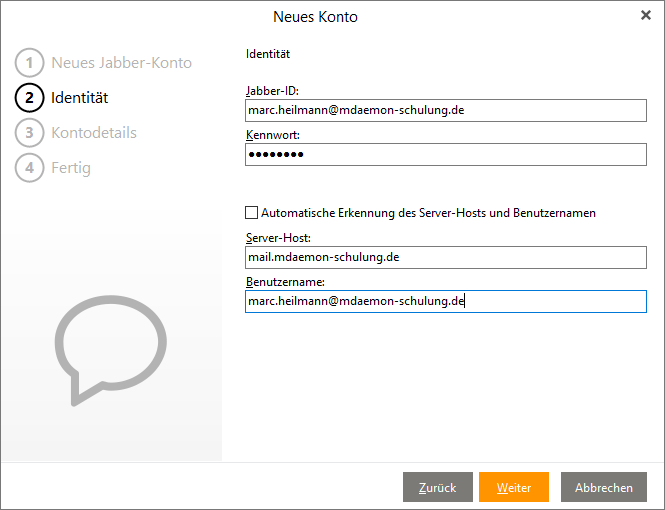665x510 pixels.
Task: Click the step 2 circle number icon
Action: 29,98
